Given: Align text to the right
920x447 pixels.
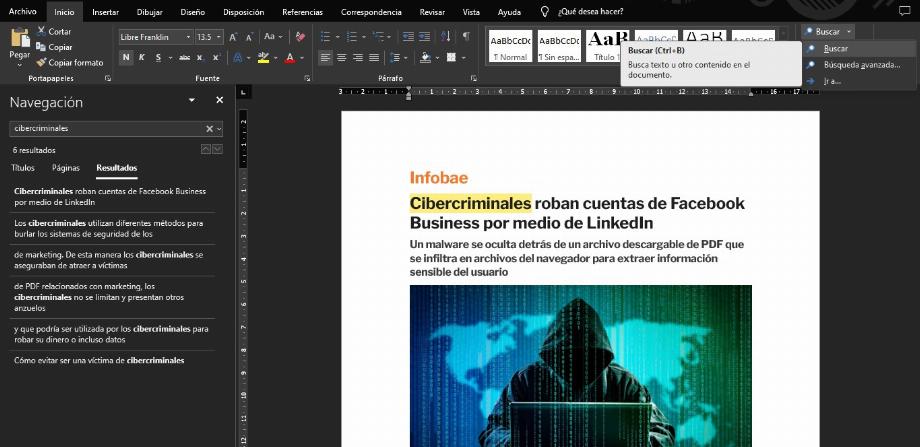Looking at the screenshot, I should 357,57.
